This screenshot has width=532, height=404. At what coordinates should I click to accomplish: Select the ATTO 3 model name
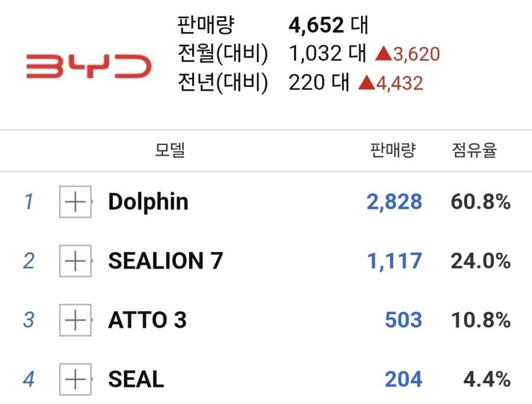(147, 320)
